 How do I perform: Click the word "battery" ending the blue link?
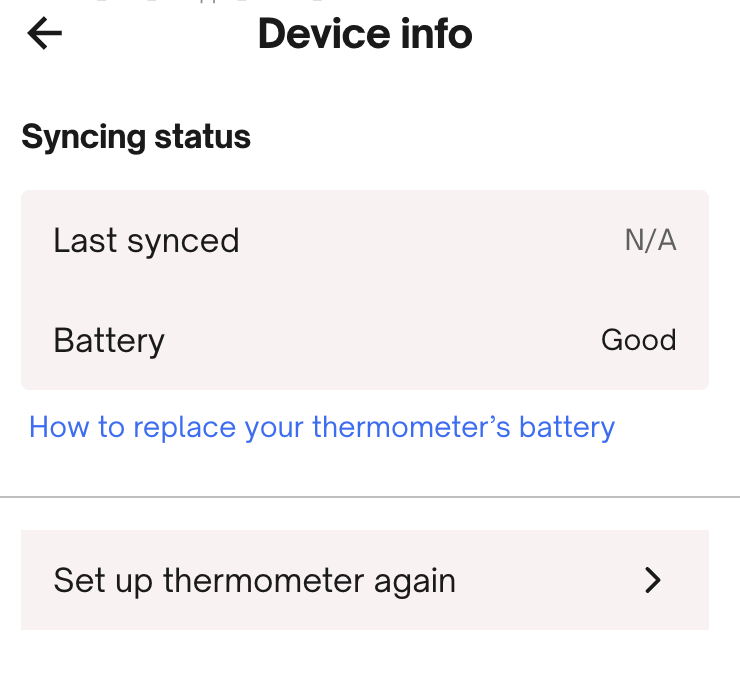[567, 427]
